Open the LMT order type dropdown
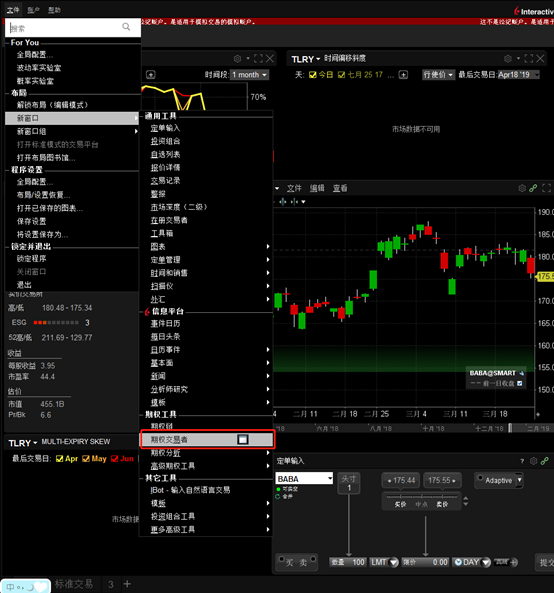The width and height of the screenshot is (554, 593). (384, 562)
